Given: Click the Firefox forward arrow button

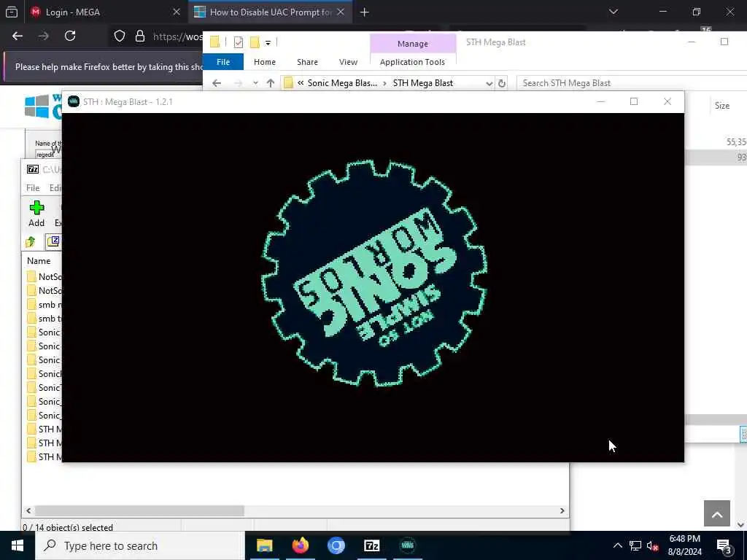Looking at the screenshot, I should (43, 36).
